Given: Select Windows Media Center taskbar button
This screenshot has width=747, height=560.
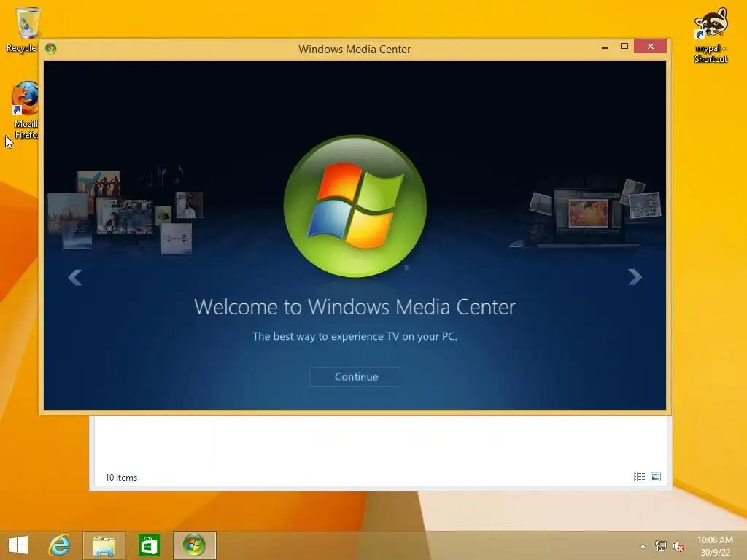Looking at the screenshot, I should [194, 545].
